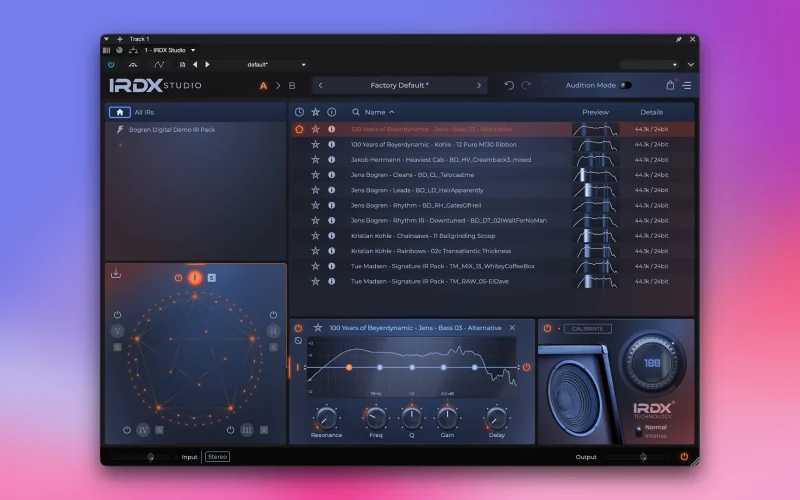
Task: Open the '1 - IRDX Studio' plugin dropdown
Action: pos(169,50)
